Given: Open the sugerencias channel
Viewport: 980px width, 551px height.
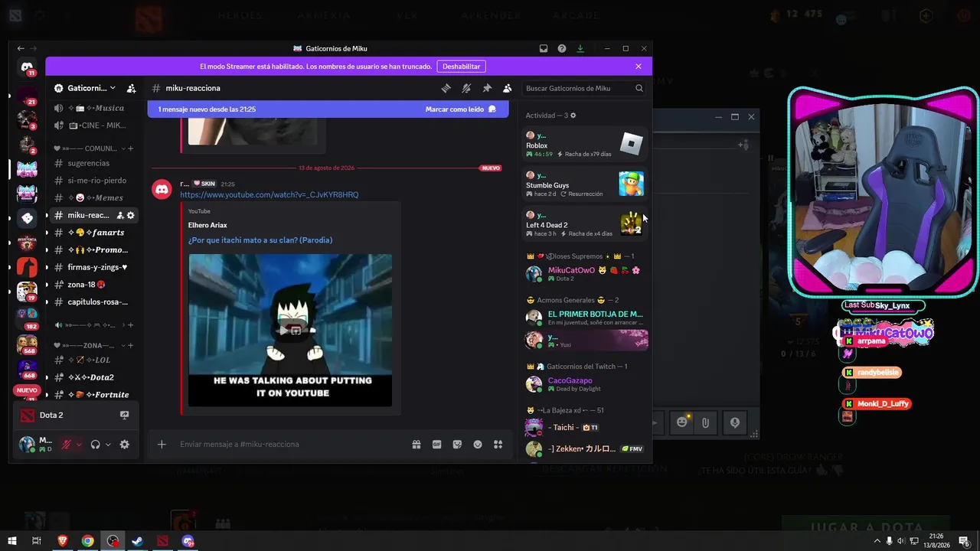Looking at the screenshot, I should (x=94, y=163).
